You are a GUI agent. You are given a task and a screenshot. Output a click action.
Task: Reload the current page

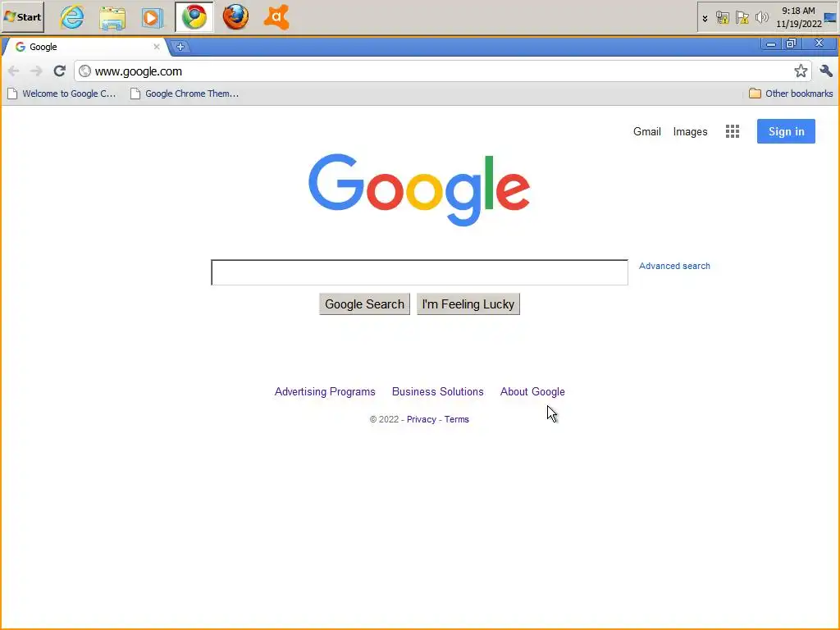tap(59, 71)
